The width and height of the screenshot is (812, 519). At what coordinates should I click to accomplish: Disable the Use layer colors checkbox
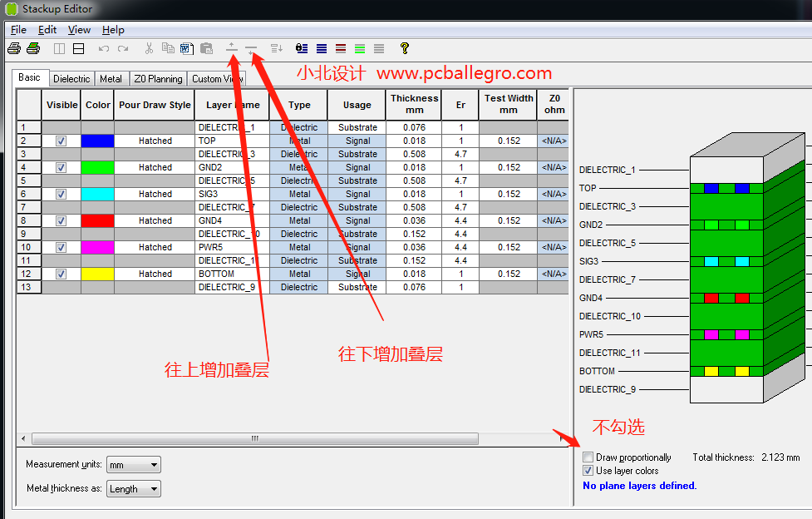[x=588, y=471]
